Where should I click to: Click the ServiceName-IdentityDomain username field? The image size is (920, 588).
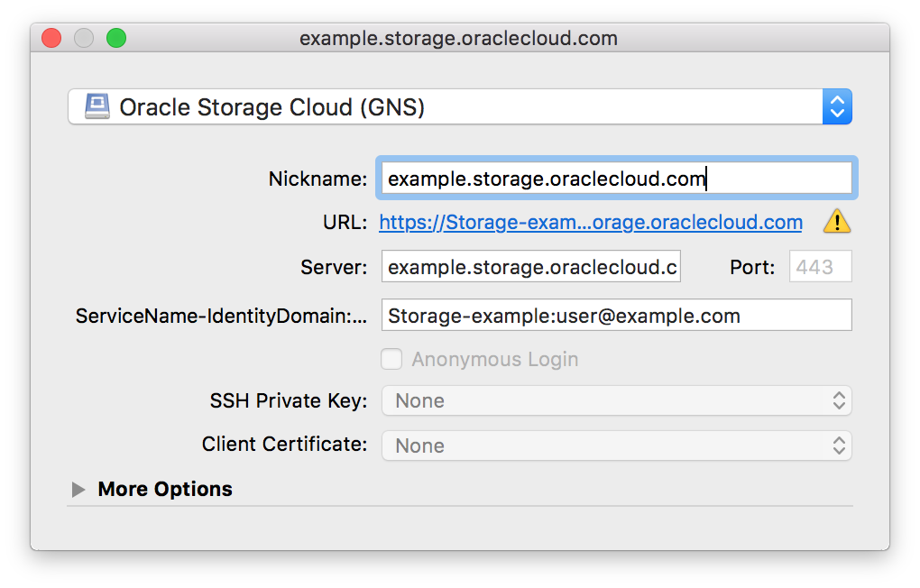click(617, 315)
